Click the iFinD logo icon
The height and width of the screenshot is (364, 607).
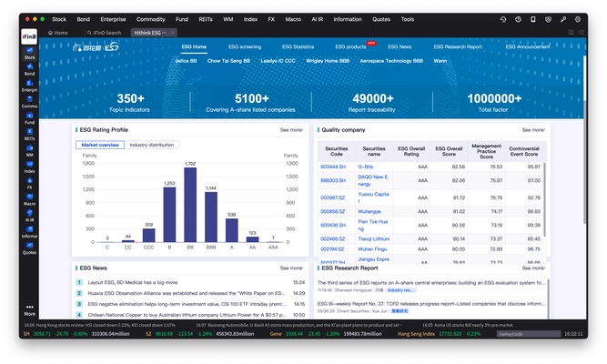click(x=29, y=33)
